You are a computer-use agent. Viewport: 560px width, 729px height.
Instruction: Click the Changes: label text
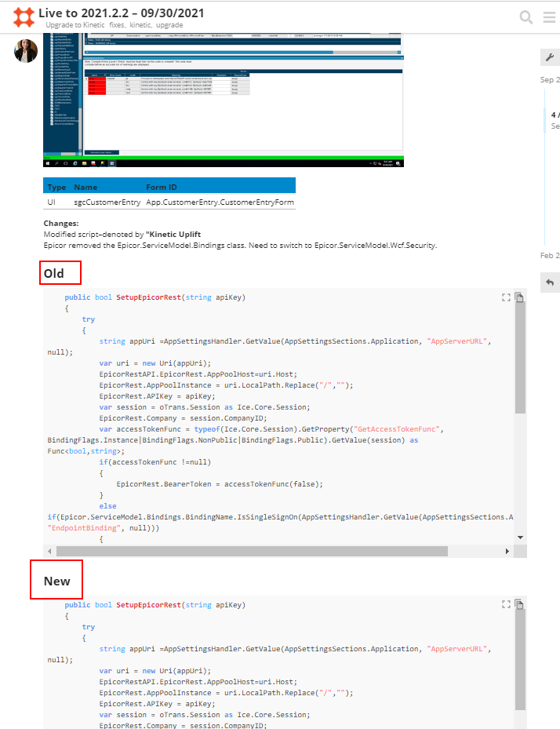61,224
